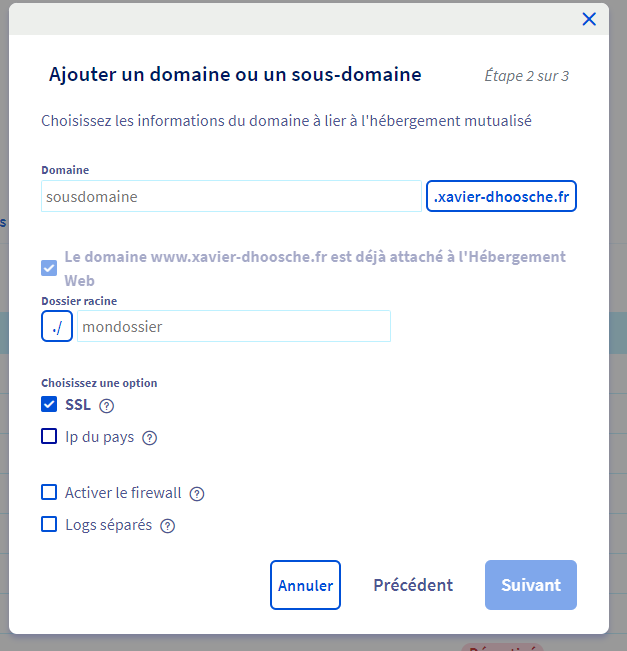Click the Logs séparés label text
This screenshot has width=627, height=651.
pos(108,525)
